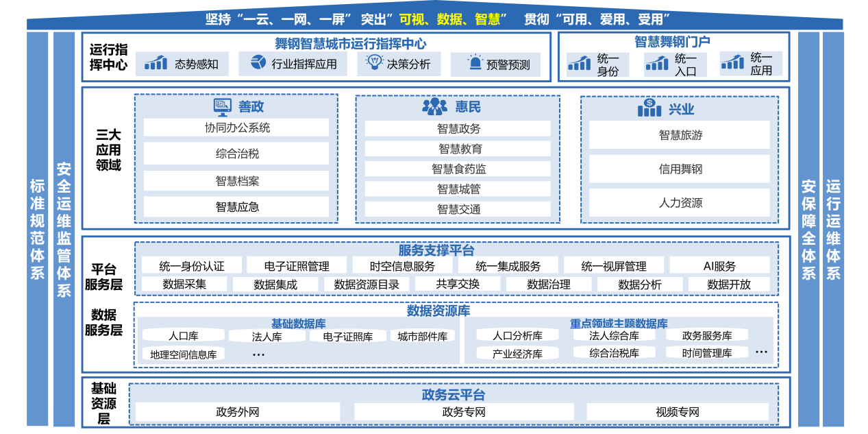
Task: Select the people group icon beside 惠民
Action: point(434,106)
